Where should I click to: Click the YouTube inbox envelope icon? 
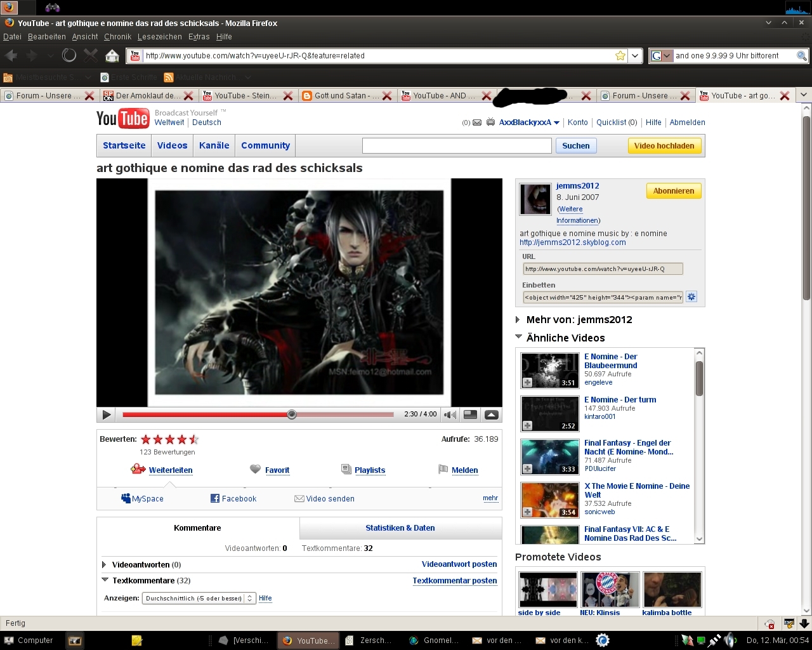(x=477, y=123)
